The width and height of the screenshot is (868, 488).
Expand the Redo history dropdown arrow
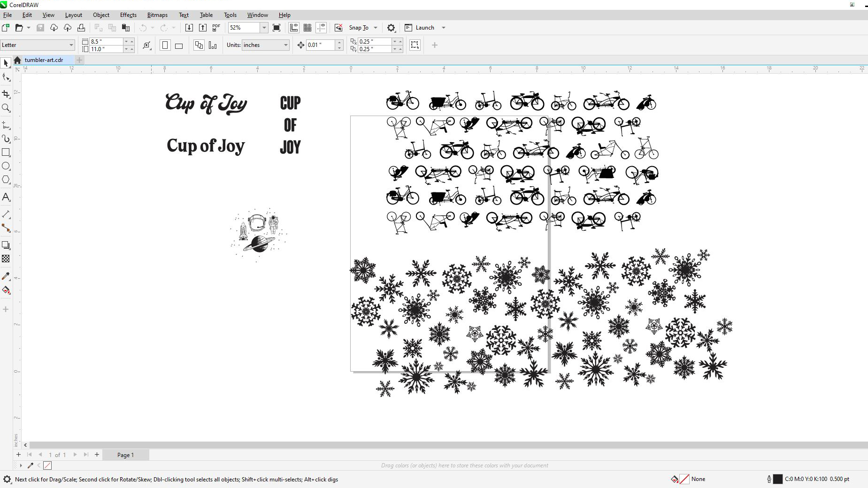(174, 28)
